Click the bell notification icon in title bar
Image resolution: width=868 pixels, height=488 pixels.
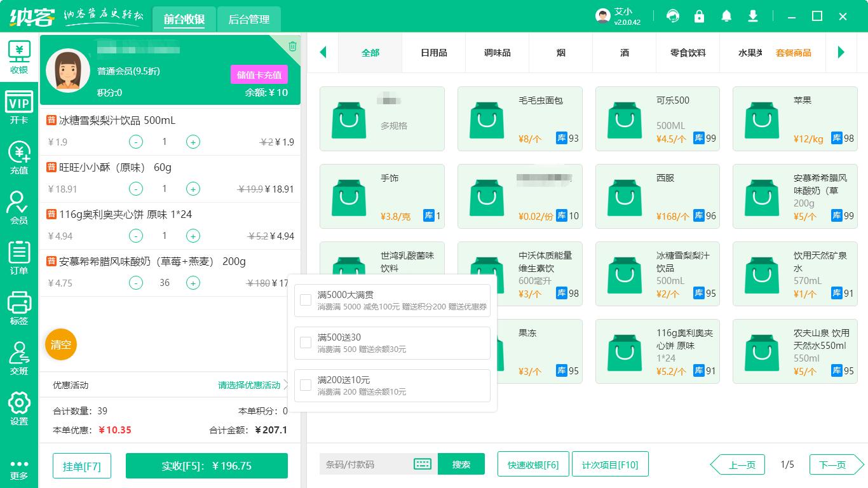click(726, 15)
